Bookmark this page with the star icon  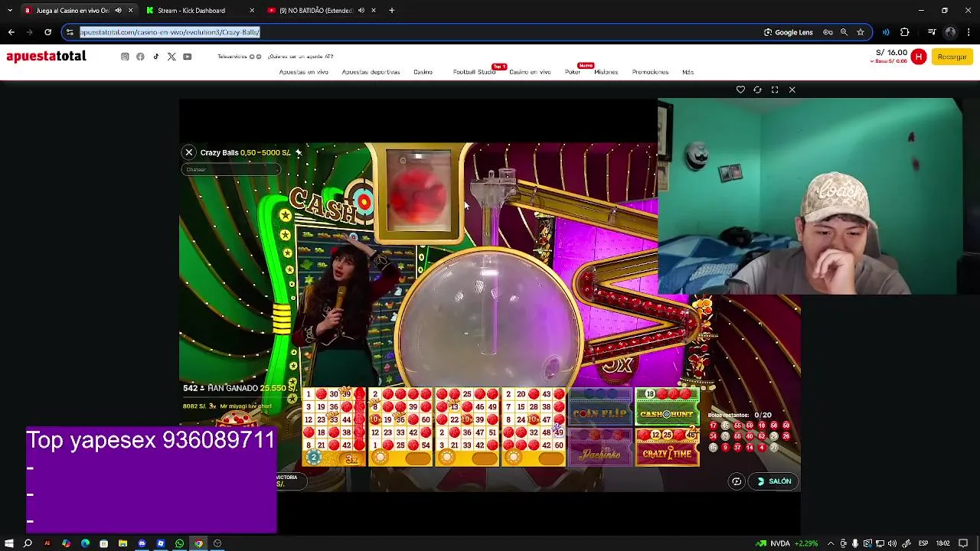861,32
